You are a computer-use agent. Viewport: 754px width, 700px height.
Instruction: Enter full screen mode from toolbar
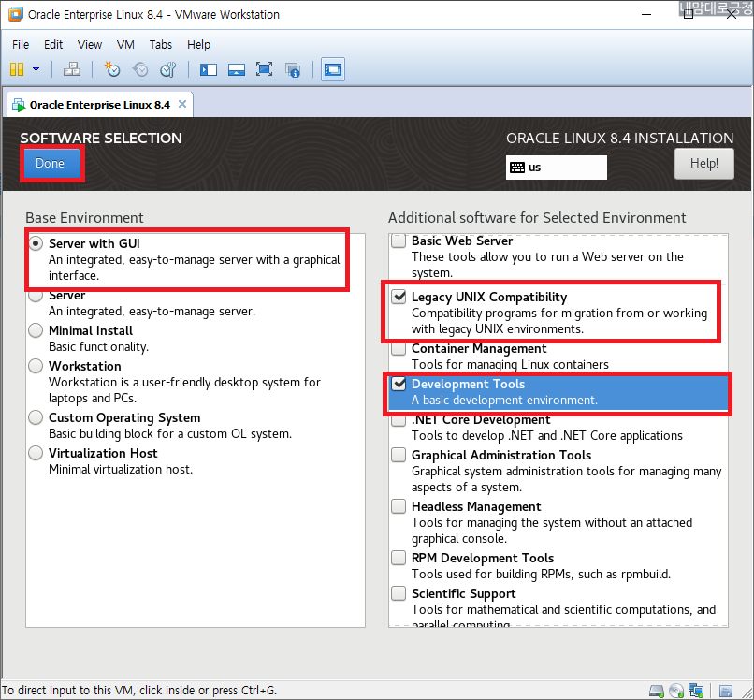coord(265,70)
